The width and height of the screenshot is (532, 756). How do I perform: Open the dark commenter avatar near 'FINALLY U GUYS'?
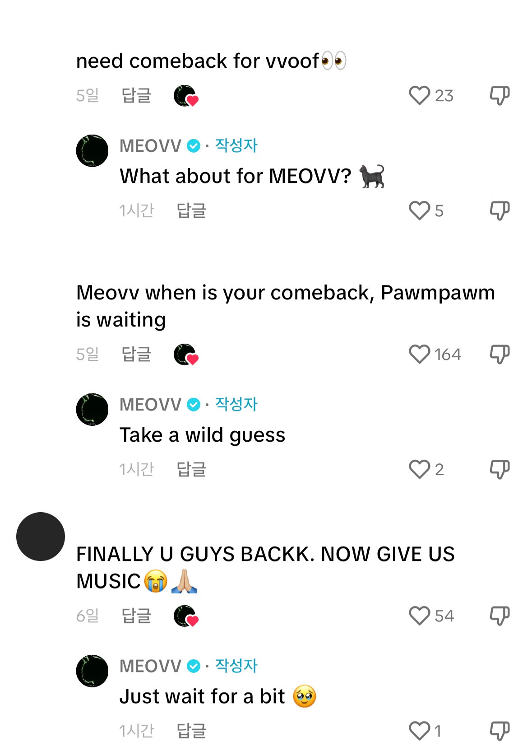click(x=41, y=537)
